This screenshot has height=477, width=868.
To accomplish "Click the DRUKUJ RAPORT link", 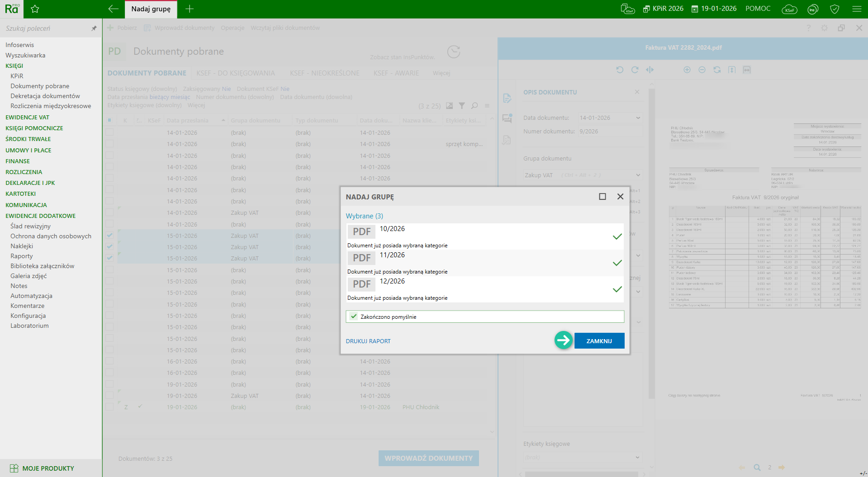I will tap(368, 341).
